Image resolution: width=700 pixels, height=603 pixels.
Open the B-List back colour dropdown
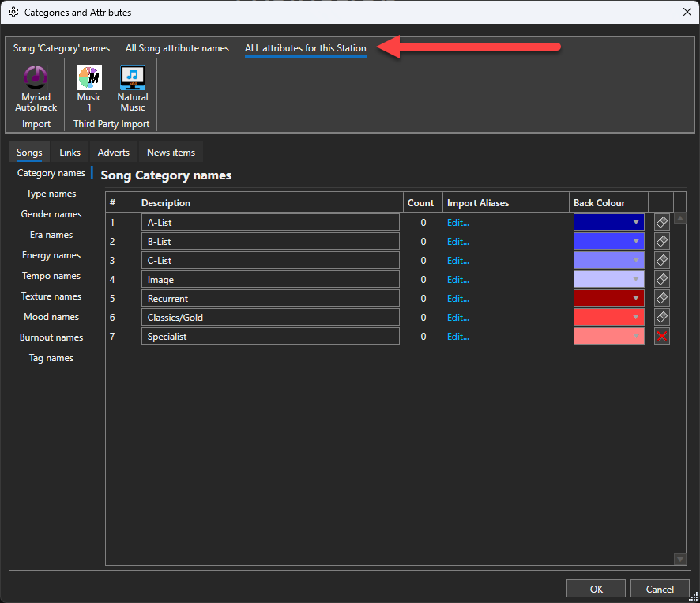(635, 242)
